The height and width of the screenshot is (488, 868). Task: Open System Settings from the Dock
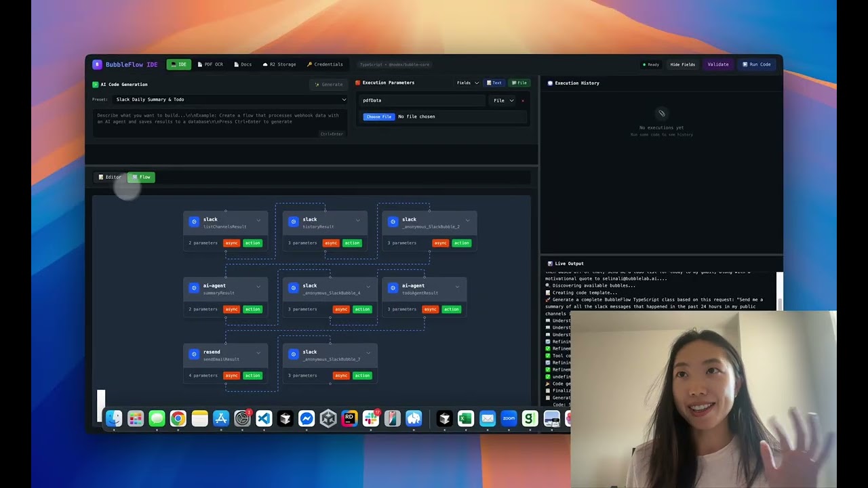(x=242, y=419)
